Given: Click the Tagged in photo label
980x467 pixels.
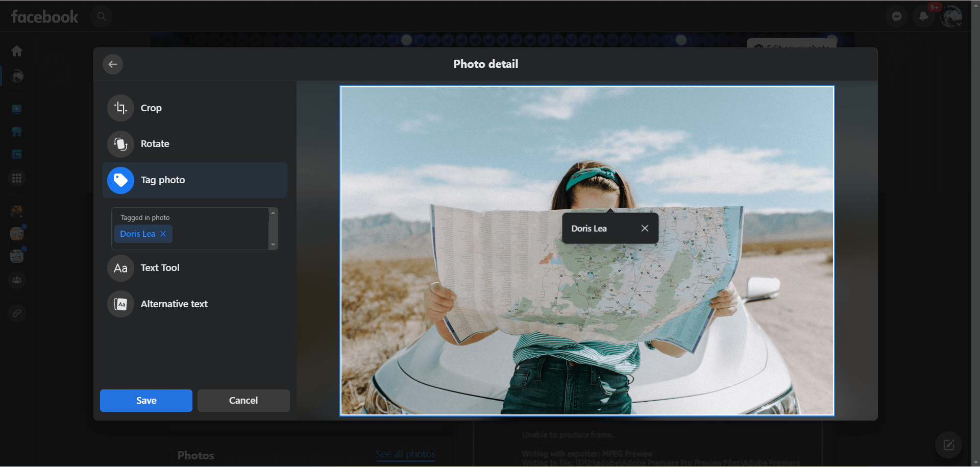Looking at the screenshot, I should (145, 217).
